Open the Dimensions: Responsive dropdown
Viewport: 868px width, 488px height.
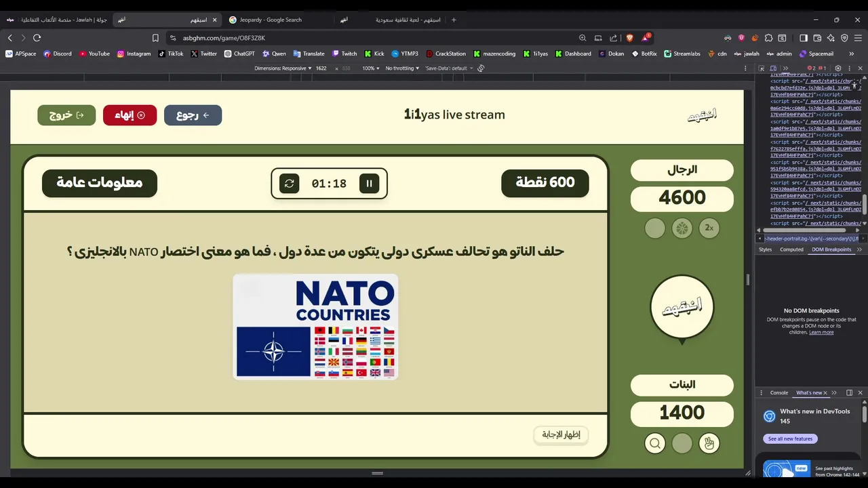pyautogui.click(x=283, y=68)
